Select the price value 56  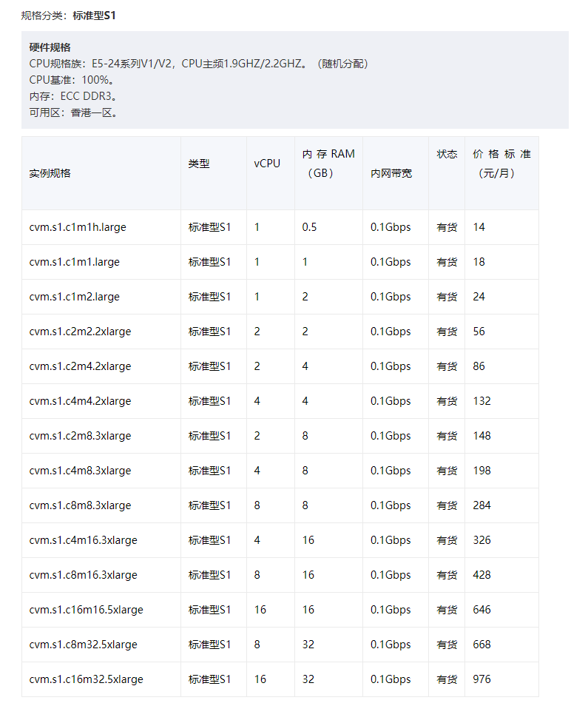pyautogui.click(x=479, y=332)
